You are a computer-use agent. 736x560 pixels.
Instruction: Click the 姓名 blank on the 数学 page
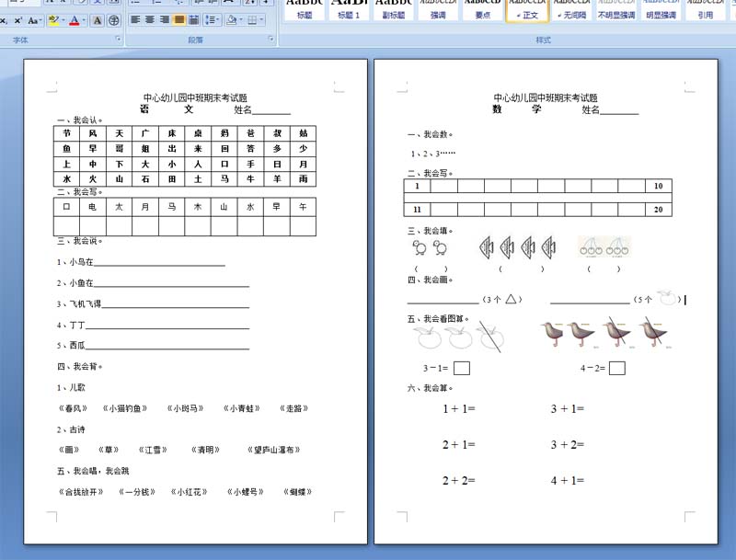tap(619, 110)
